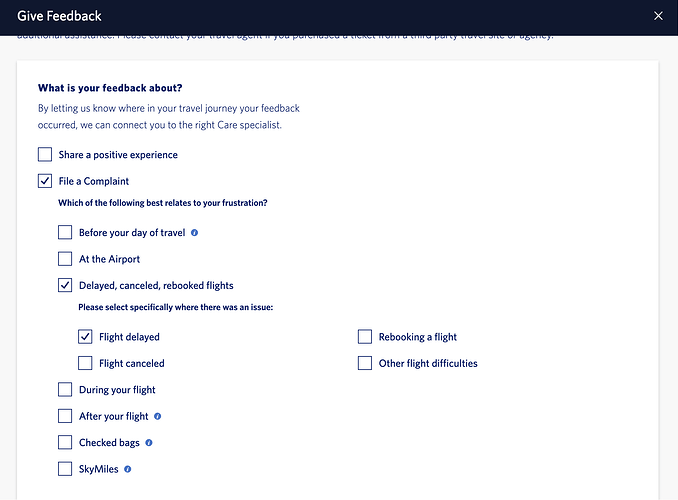Deselect the Flight delayed checkbox
This screenshot has width=678, height=500.
tap(85, 337)
